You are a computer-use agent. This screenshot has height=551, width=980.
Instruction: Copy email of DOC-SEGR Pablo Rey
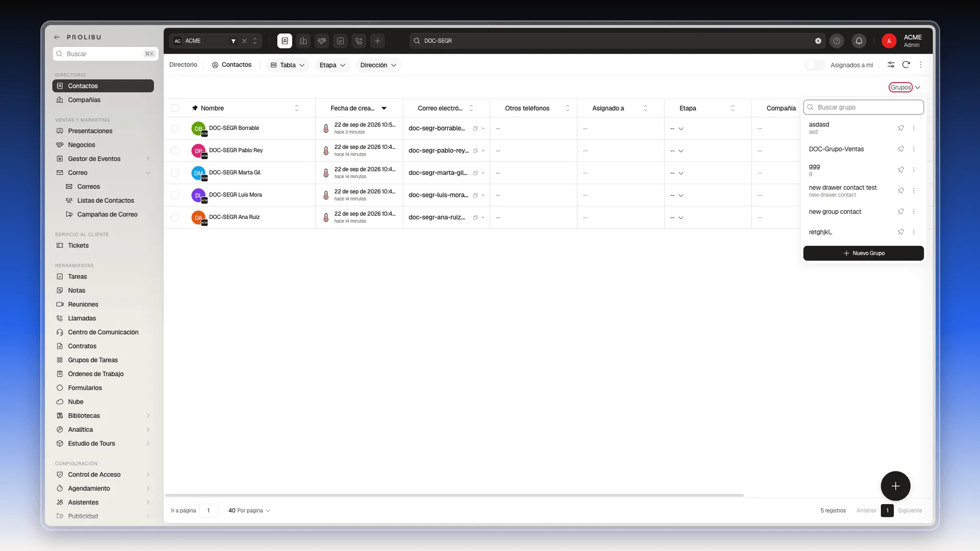(475, 151)
